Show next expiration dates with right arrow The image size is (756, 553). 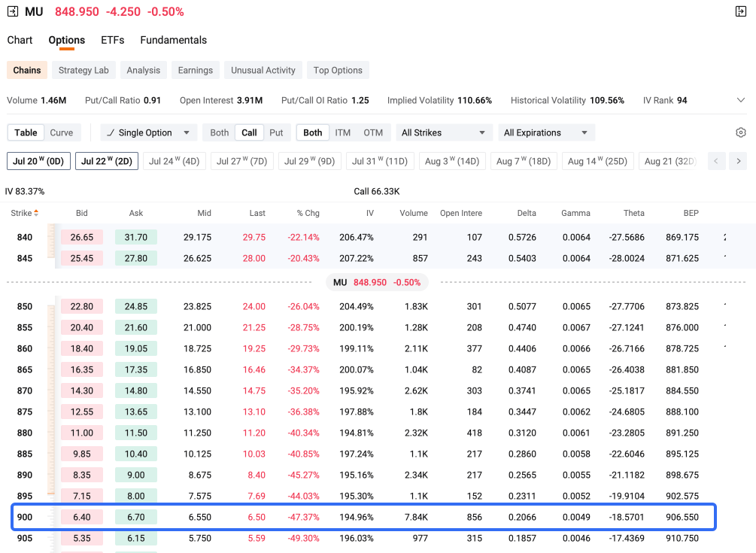coord(738,161)
